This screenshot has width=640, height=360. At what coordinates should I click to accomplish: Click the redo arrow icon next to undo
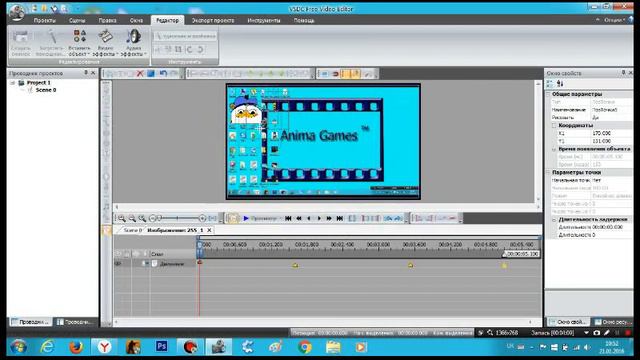click(x=174, y=73)
